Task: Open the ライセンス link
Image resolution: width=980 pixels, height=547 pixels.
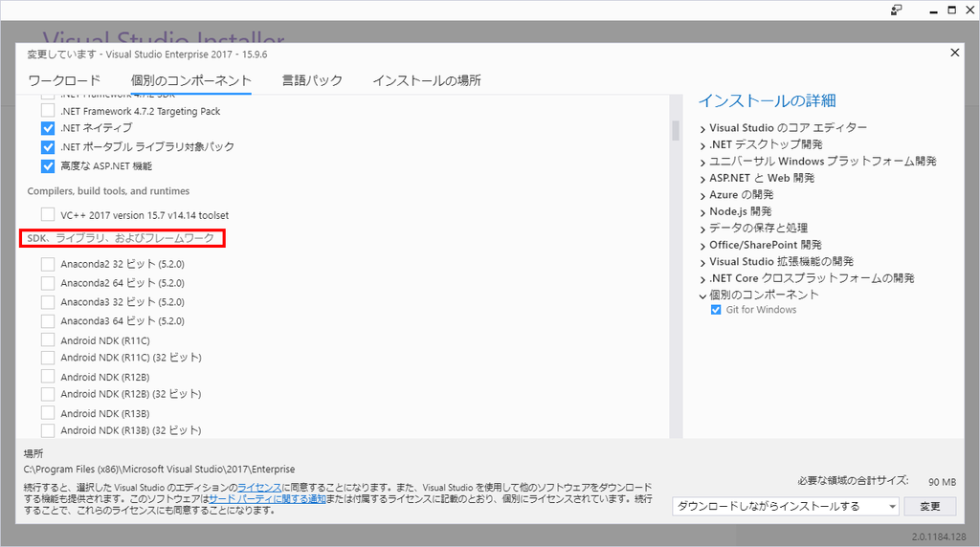Action: pos(259,487)
